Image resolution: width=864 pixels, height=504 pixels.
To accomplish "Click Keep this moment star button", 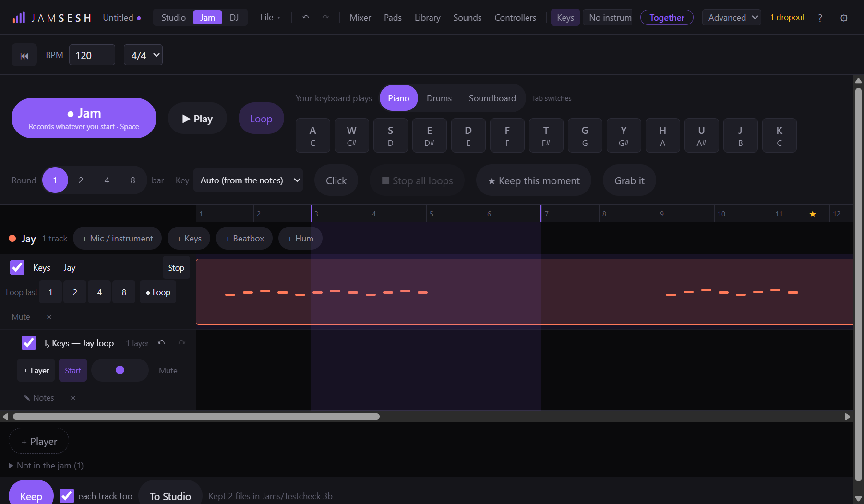I will (534, 180).
